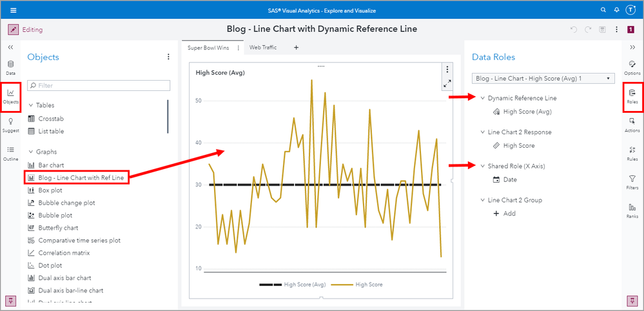Maximize the line chart object
The height and width of the screenshot is (311, 644).
click(447, 83)
